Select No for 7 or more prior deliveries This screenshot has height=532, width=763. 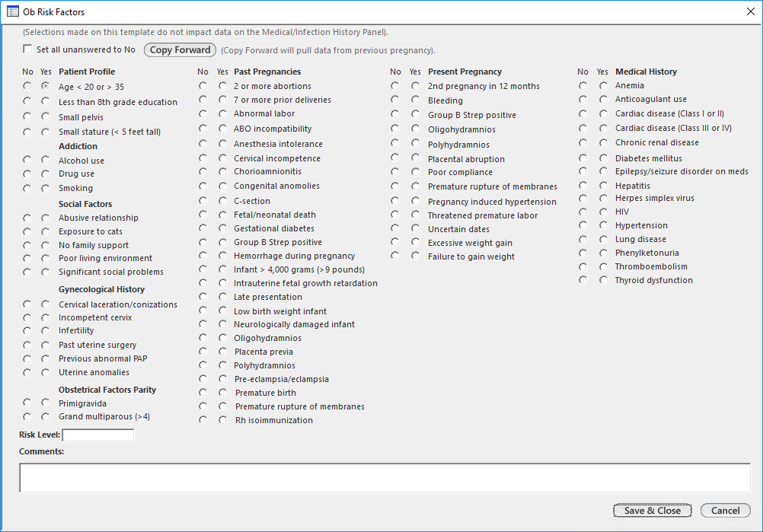203,99
